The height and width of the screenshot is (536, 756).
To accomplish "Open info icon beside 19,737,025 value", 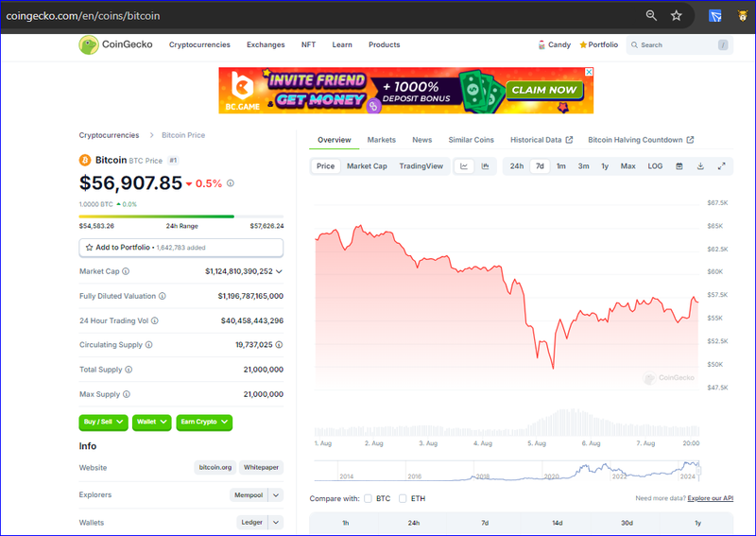I will [x=279, y=345].
